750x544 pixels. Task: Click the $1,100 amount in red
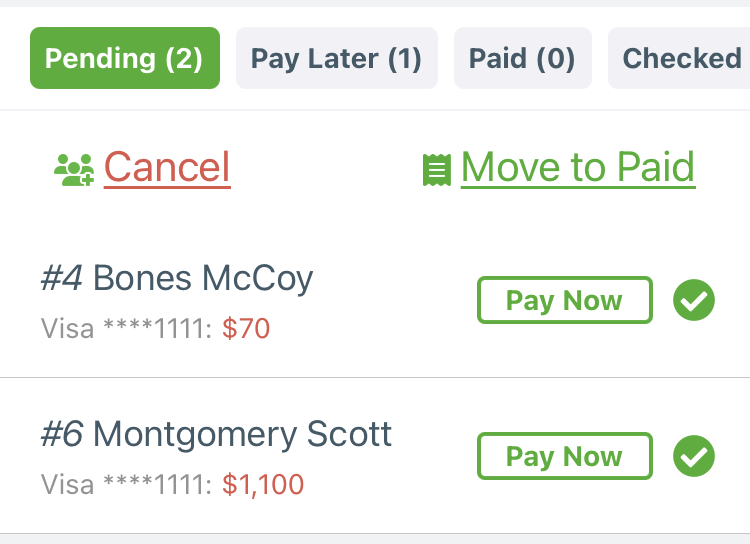[263, 485]
